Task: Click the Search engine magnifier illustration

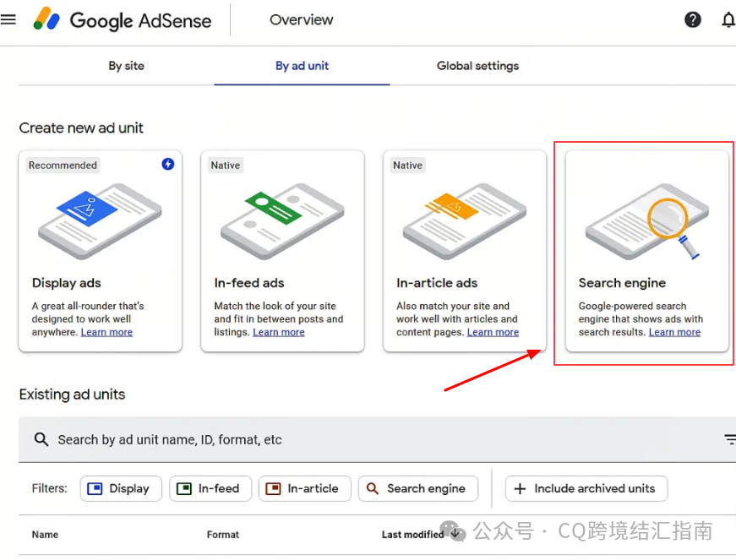Action: point(646,221)
